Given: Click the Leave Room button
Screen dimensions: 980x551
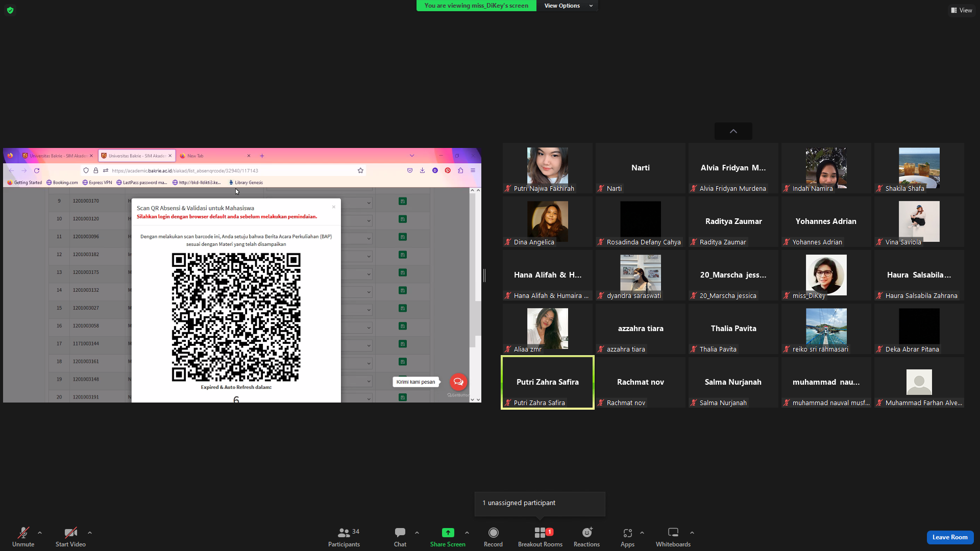Looking at the screenshot, I should pyautogui.click(x=950, y=537).
